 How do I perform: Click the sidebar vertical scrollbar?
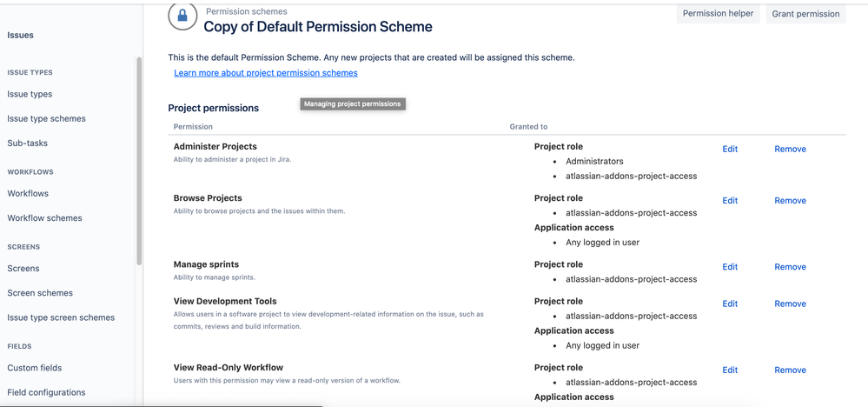click(139, 161)
